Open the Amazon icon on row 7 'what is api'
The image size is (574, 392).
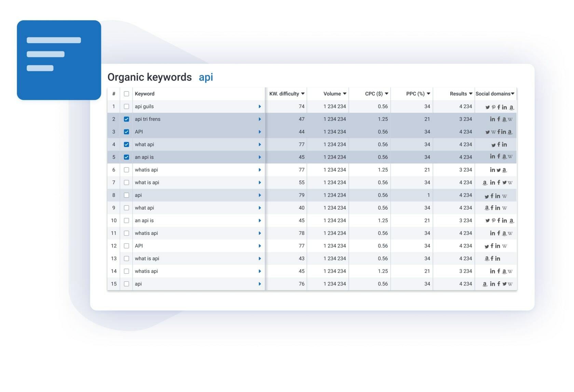(484, 182)
